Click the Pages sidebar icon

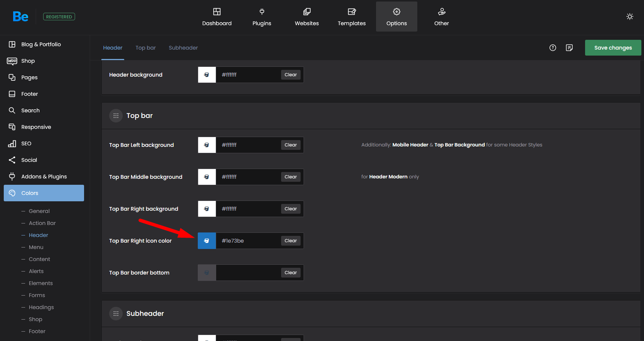tap(12, 77)
